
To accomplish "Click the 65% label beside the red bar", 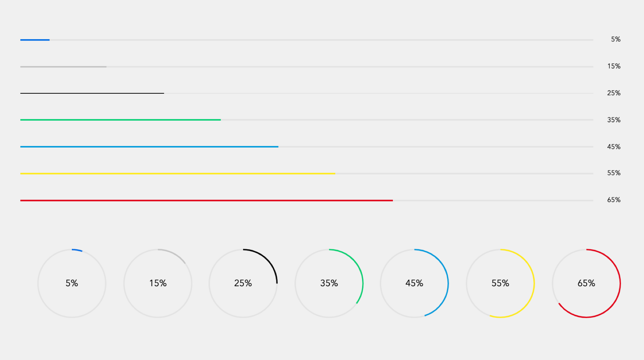I will coord(614,200).
